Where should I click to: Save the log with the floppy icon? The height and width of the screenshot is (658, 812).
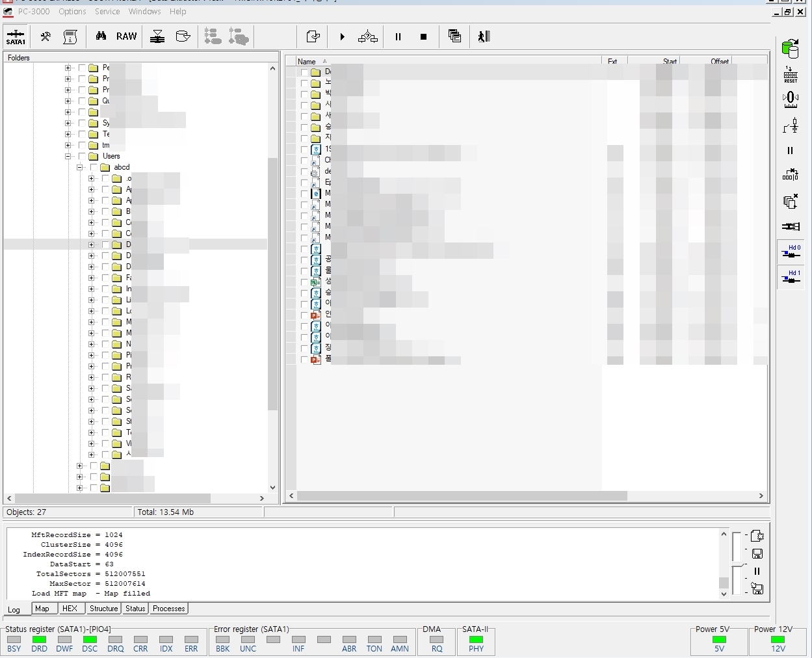757,554
